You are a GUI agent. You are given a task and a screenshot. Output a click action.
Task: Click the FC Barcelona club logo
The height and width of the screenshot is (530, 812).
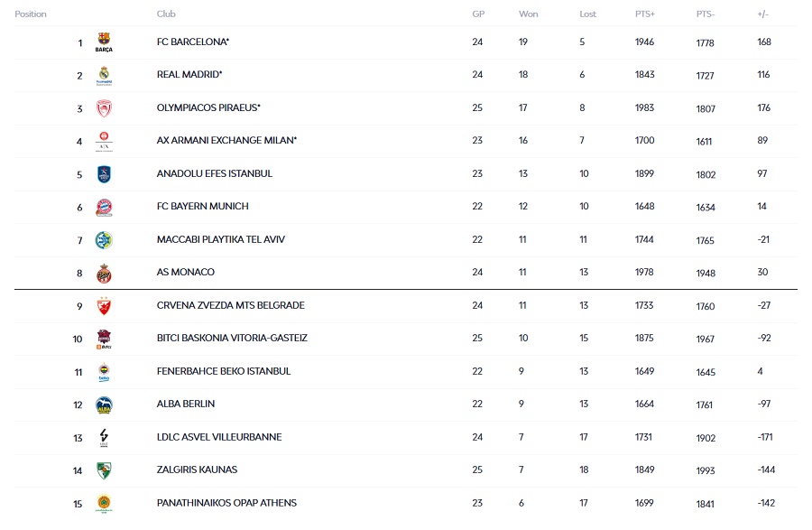104,42
